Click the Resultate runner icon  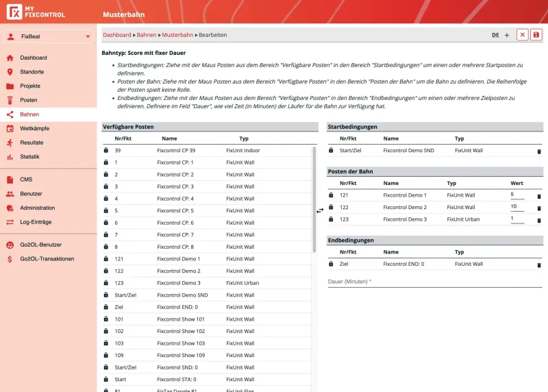(x=10, y=143)
